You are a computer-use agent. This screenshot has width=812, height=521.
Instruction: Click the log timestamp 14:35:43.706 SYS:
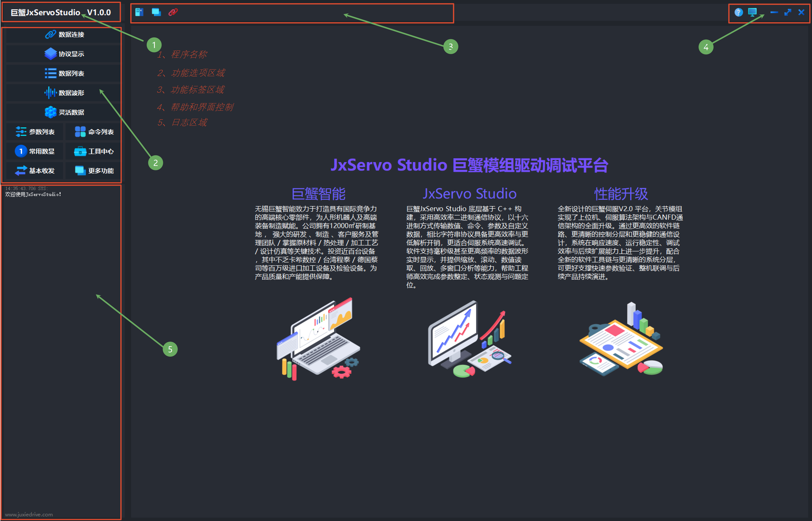pos(26,188)
